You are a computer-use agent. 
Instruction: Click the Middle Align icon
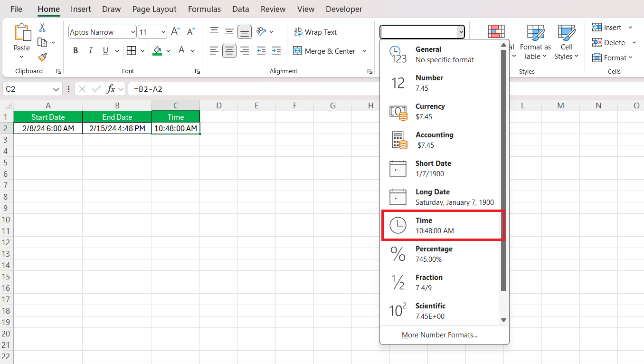tap(229, 32)
